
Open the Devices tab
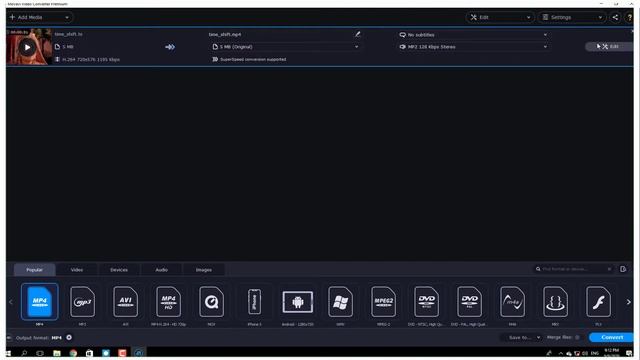[119, 270]
